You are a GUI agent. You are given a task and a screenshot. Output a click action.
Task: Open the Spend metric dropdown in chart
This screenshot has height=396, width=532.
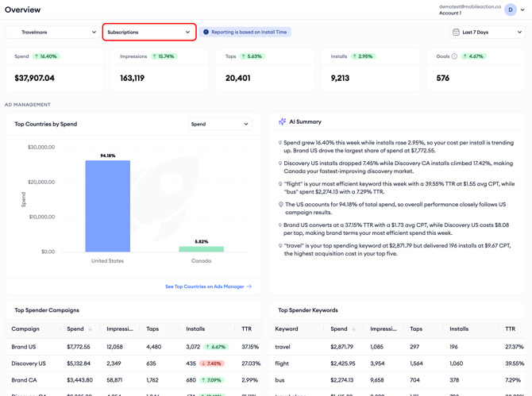(220, 124)
